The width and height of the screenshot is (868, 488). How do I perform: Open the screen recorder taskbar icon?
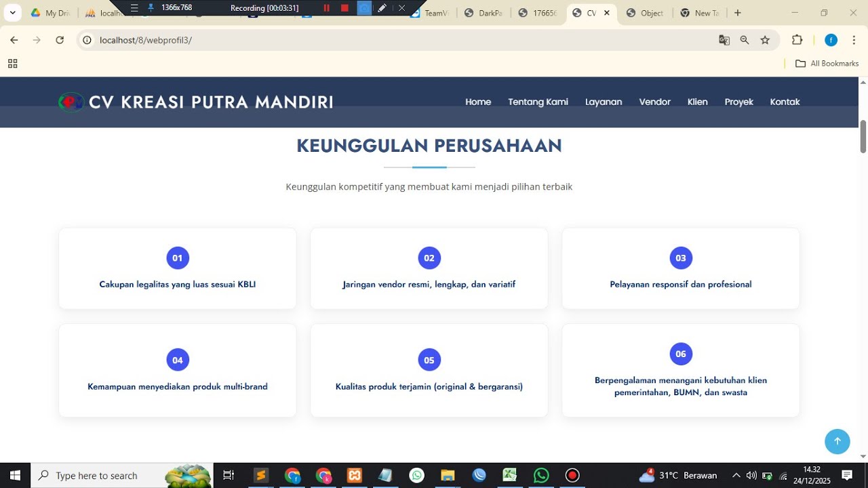pos(572,475)
